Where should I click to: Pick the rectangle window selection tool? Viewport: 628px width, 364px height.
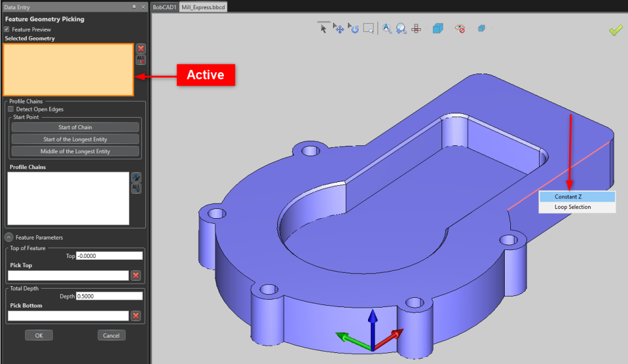[369, 28]
